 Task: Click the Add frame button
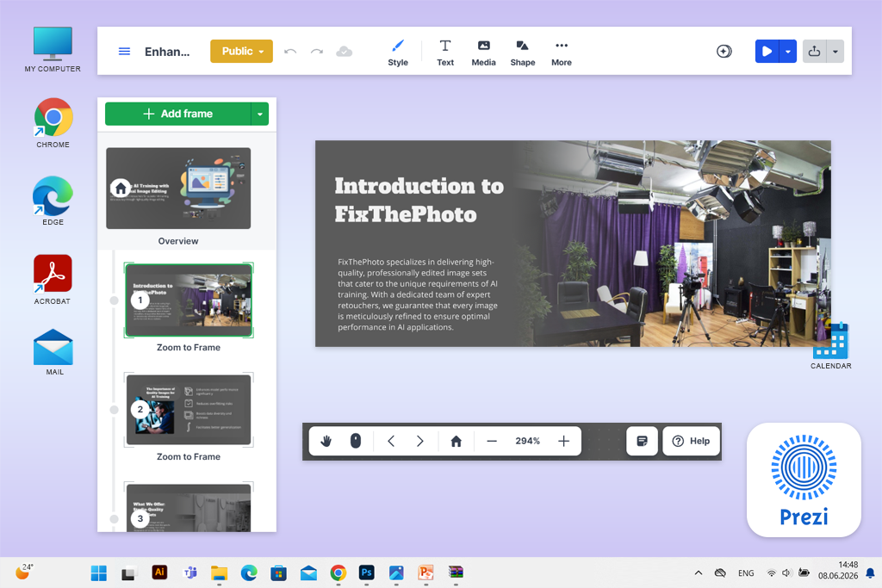click(177, 114)
